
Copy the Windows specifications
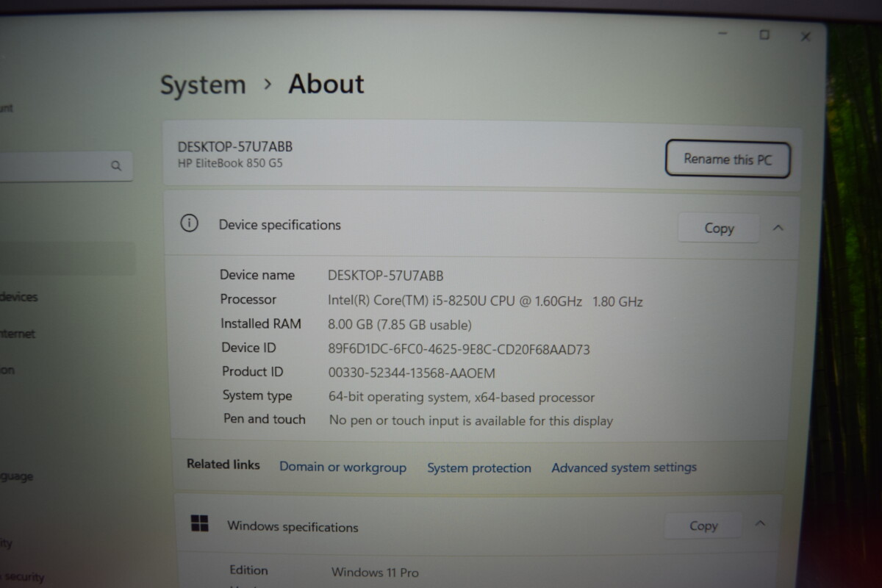(x=703, y=526)
